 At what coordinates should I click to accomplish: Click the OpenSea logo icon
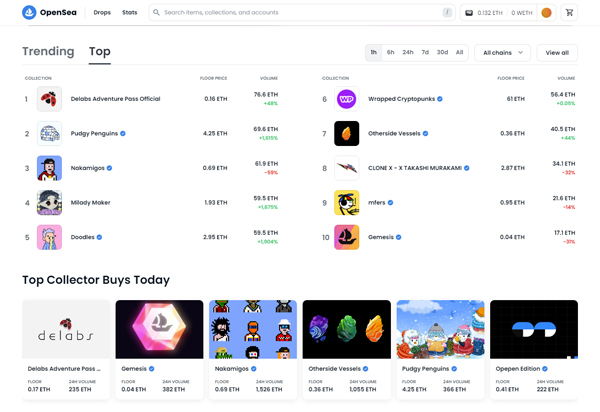[x=29, y=12]
